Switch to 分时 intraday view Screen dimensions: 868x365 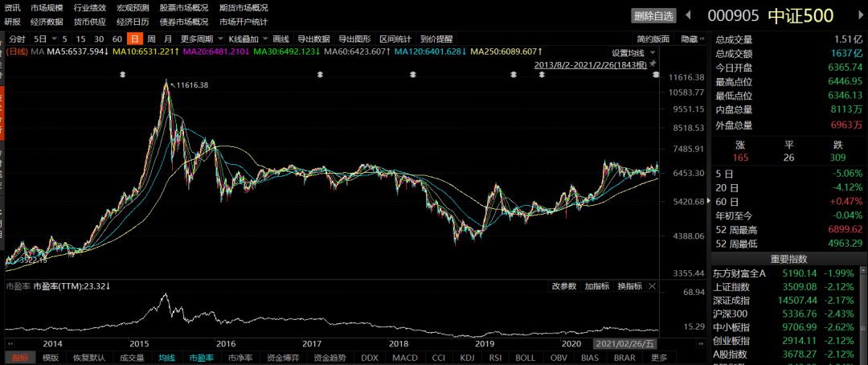click(x=17, y=39)
